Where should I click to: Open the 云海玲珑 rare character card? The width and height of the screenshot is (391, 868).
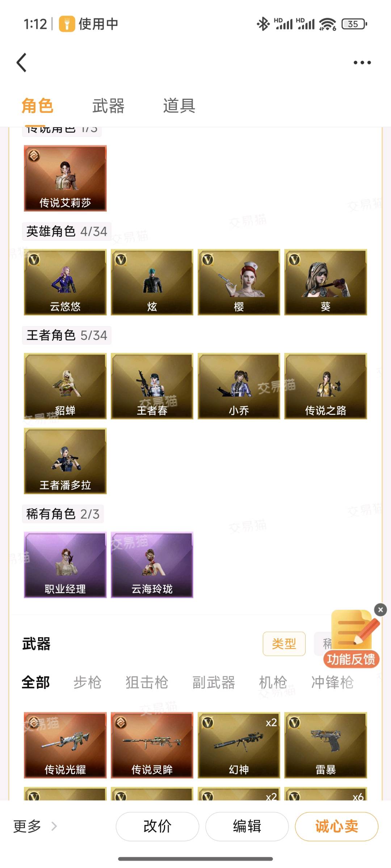click(x=152, y=565)
